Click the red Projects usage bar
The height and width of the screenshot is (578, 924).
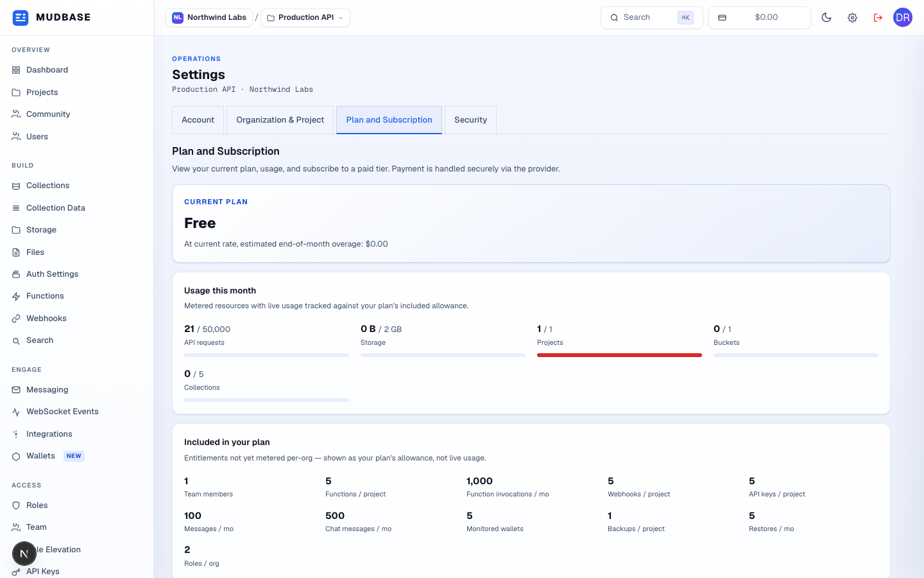(619, 355)
